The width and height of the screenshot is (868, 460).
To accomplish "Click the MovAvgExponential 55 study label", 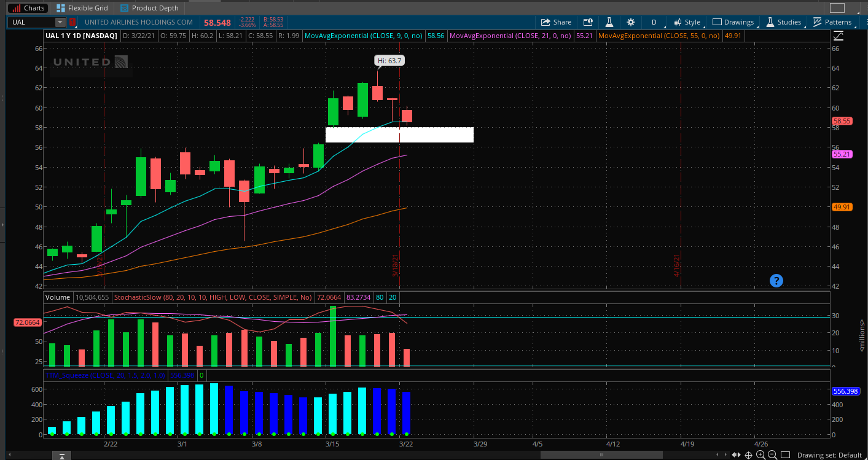I will [659, 36].
